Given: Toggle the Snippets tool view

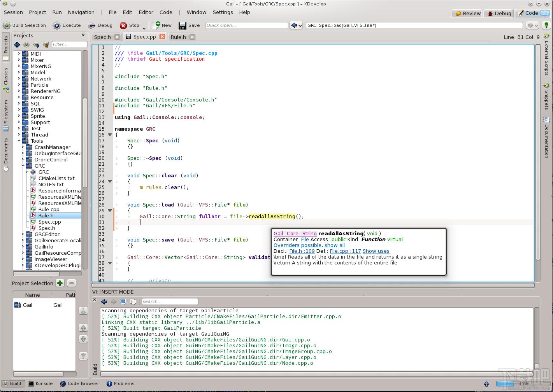Looking at the screenshot, I should coord(546,96).
